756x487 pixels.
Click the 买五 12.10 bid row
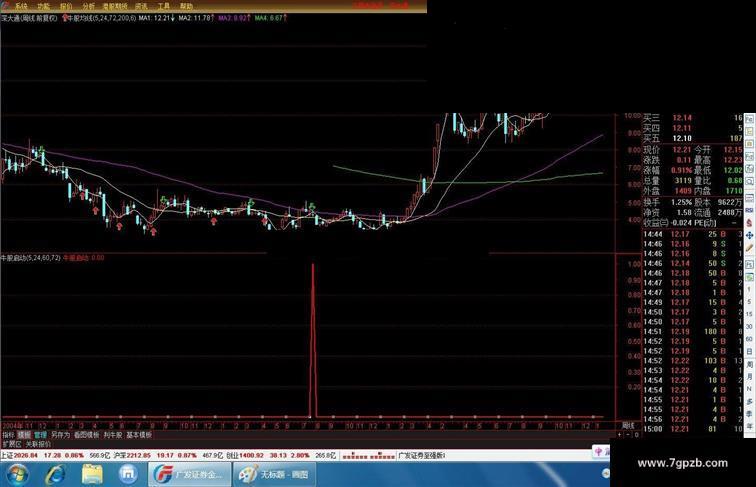click(x=692, y=138)
